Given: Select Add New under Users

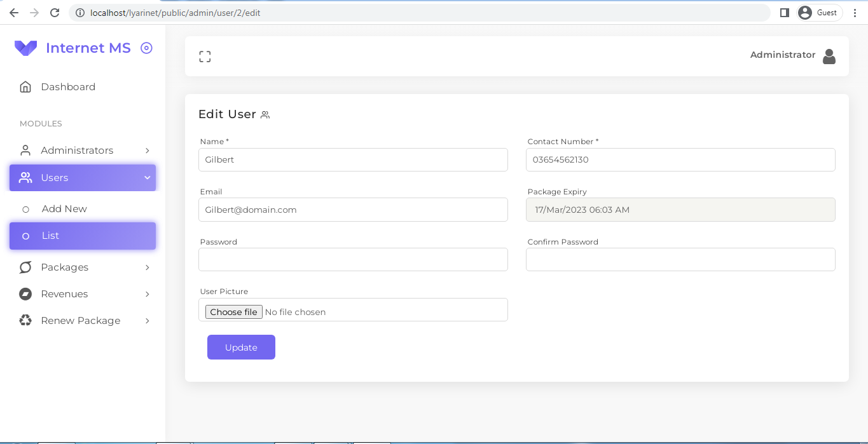Looking at the screenshot, I should coord(64,208).
